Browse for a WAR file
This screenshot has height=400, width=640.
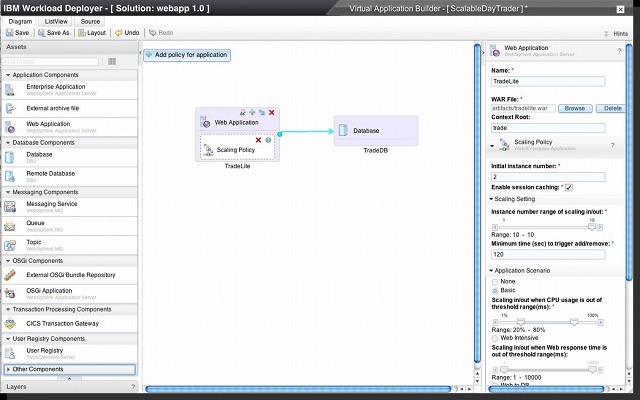(x=575, y=109)
